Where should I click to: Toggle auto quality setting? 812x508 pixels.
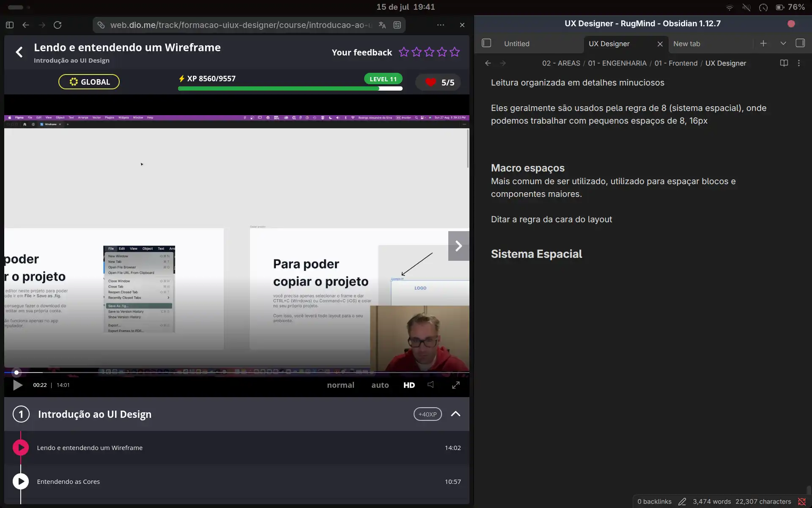(x=380, y=385)
